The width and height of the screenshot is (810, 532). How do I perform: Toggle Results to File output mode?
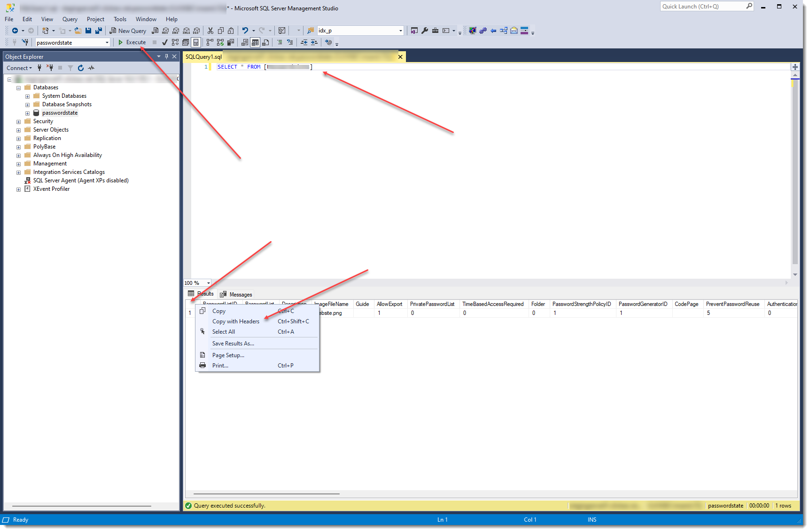coord(265,42)
